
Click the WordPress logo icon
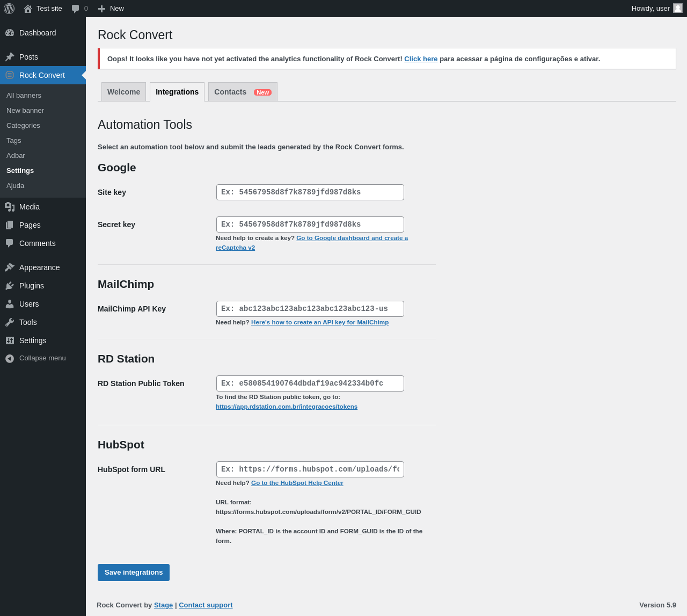click(x=9, y=9)
